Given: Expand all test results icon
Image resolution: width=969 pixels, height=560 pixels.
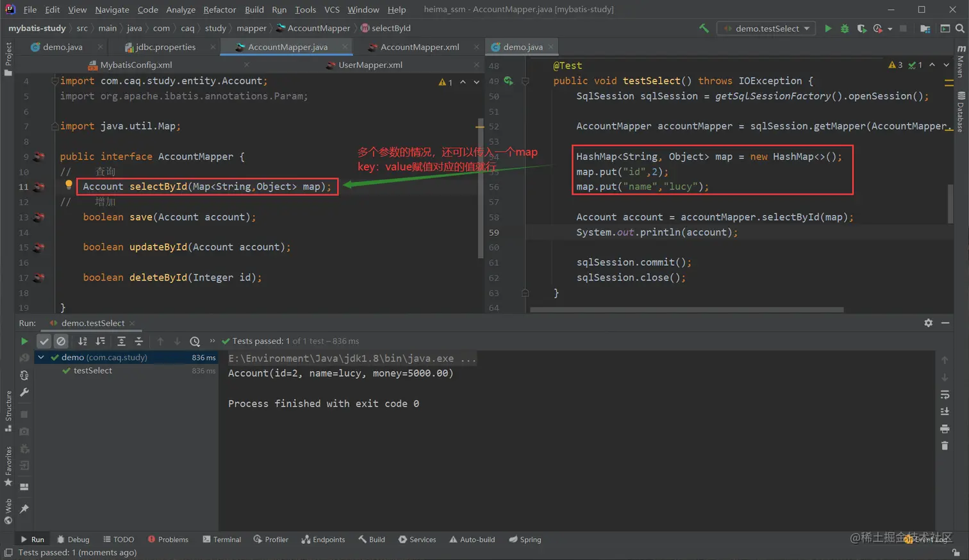Looking at the screenshot, I should [121, 341].
